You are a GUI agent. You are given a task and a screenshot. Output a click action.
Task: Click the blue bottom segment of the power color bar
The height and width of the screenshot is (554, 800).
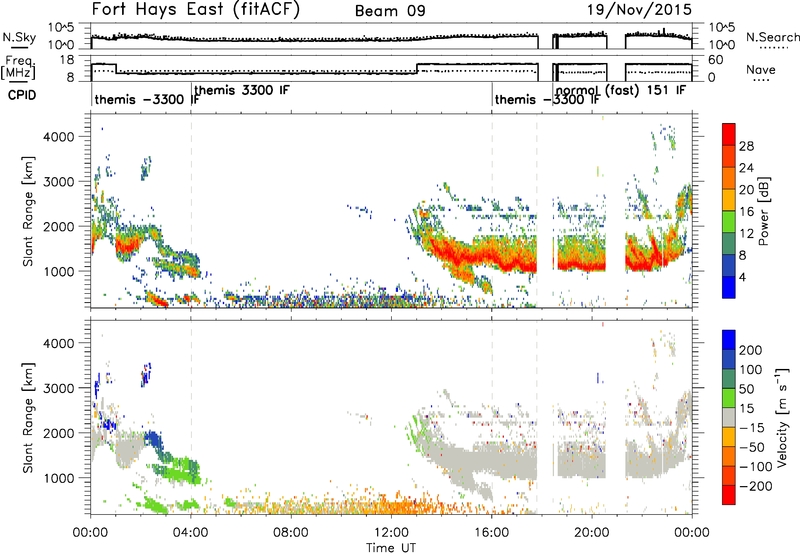click(x=729, y=287)
